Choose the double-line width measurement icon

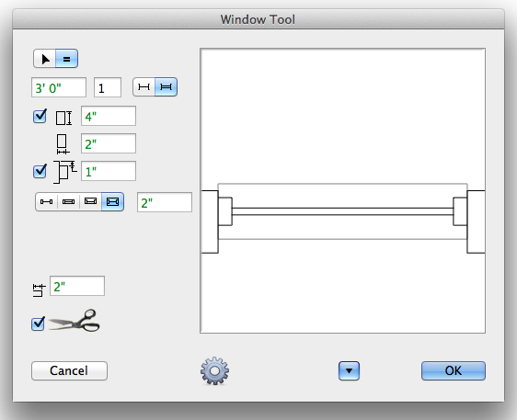tap(166, 87)
